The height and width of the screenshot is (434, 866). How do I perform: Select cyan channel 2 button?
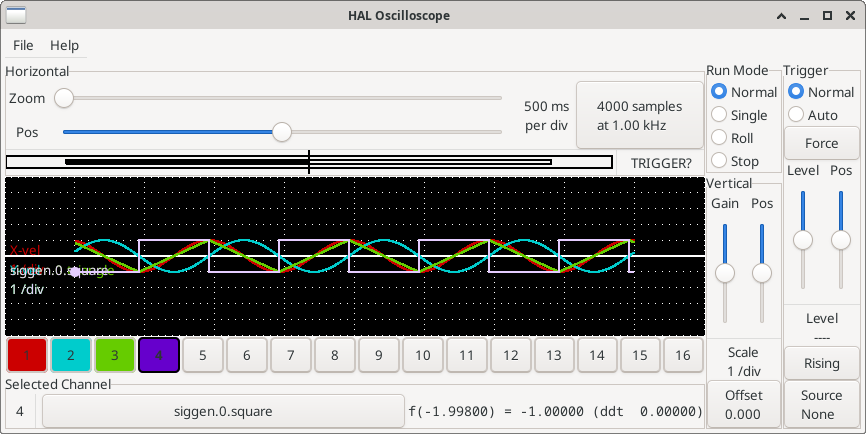click(71, 355)
